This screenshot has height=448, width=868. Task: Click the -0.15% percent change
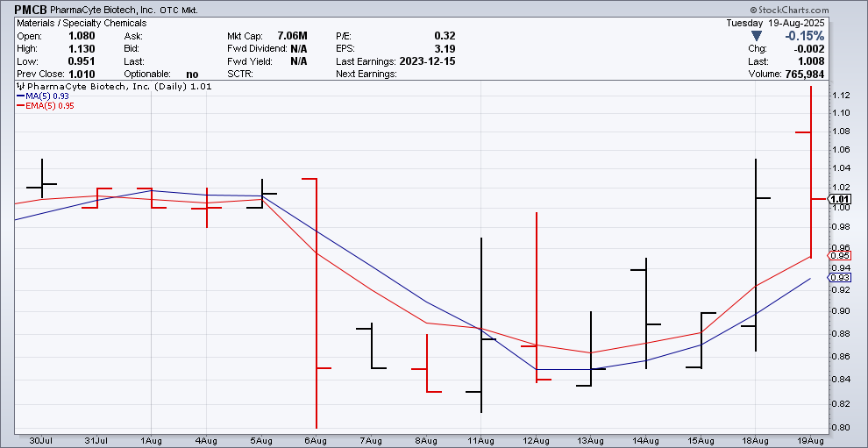click(806, 37)
